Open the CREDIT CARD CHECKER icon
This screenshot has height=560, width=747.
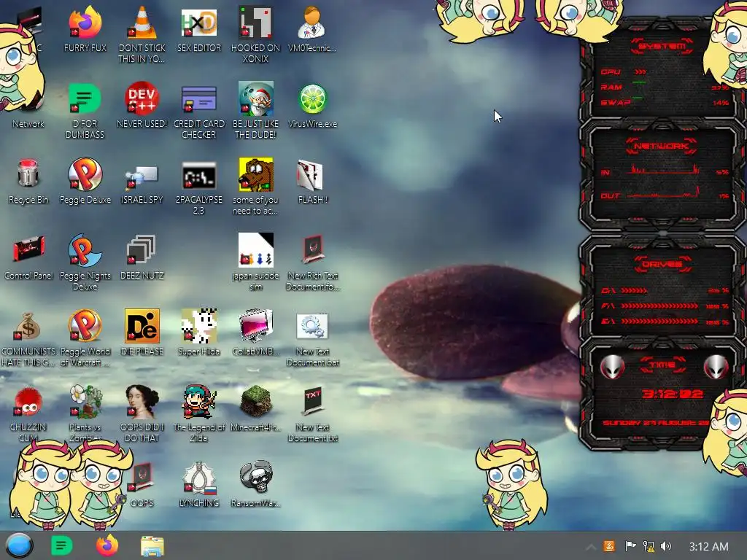coord(199,98)
